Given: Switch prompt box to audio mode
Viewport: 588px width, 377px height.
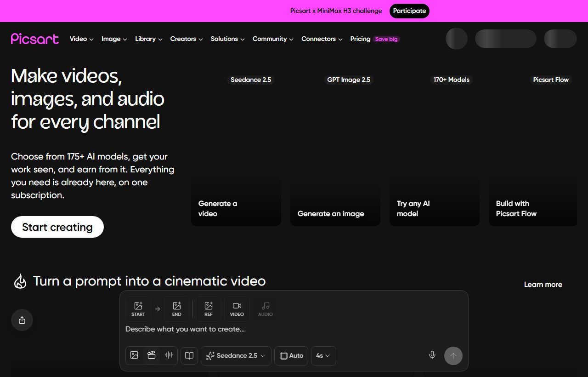Looking at the screenshot, I should [169, 355].
